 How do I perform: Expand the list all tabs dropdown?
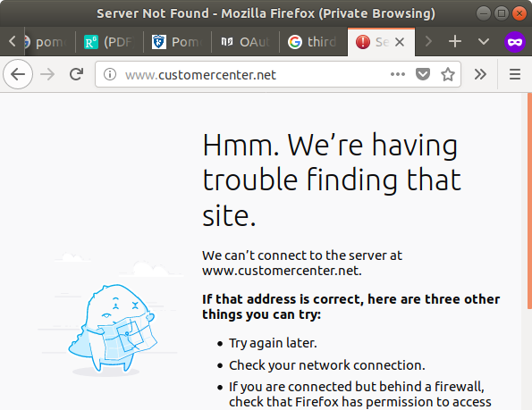point(484,42)
